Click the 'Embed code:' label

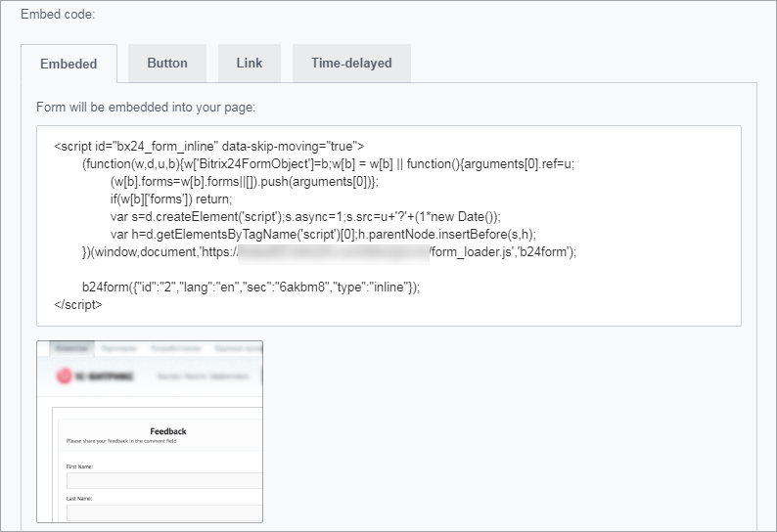[x=58, y=15]
